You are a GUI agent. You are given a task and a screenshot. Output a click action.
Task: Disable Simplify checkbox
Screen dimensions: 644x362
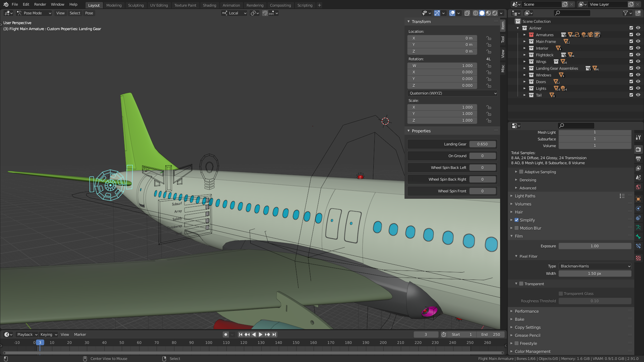pos(517,220)
